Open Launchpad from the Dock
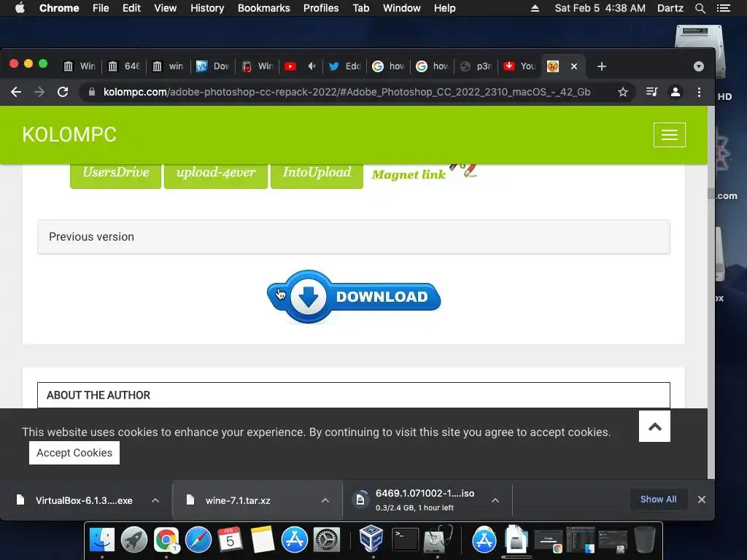The width and height of the screenshot is (747, 560). coord(134,540)
